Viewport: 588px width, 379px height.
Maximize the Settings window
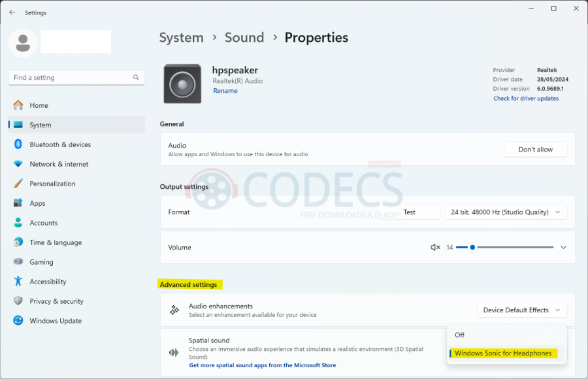(x=553, y=8)
